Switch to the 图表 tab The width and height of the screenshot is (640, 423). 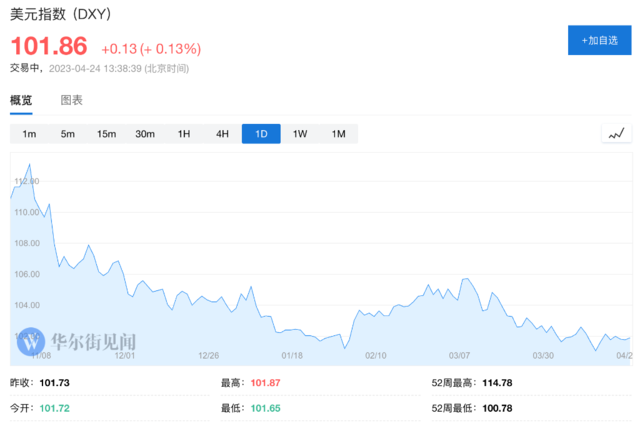click(x=71, y=100)
